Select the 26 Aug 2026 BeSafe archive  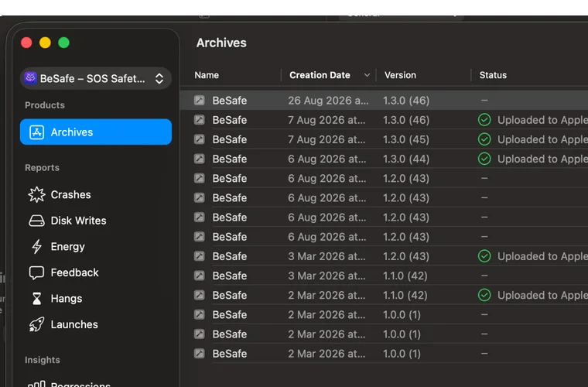[x=384, y=100]
